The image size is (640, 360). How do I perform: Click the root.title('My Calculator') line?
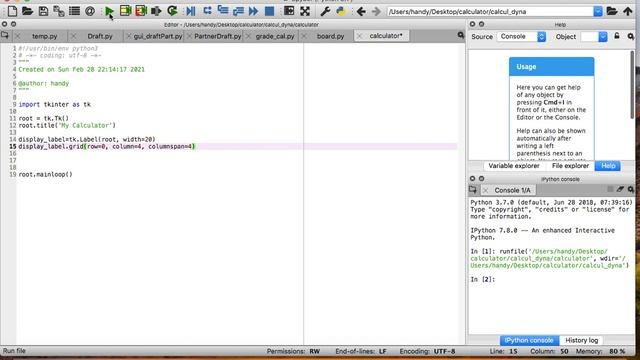coord(67,125)
